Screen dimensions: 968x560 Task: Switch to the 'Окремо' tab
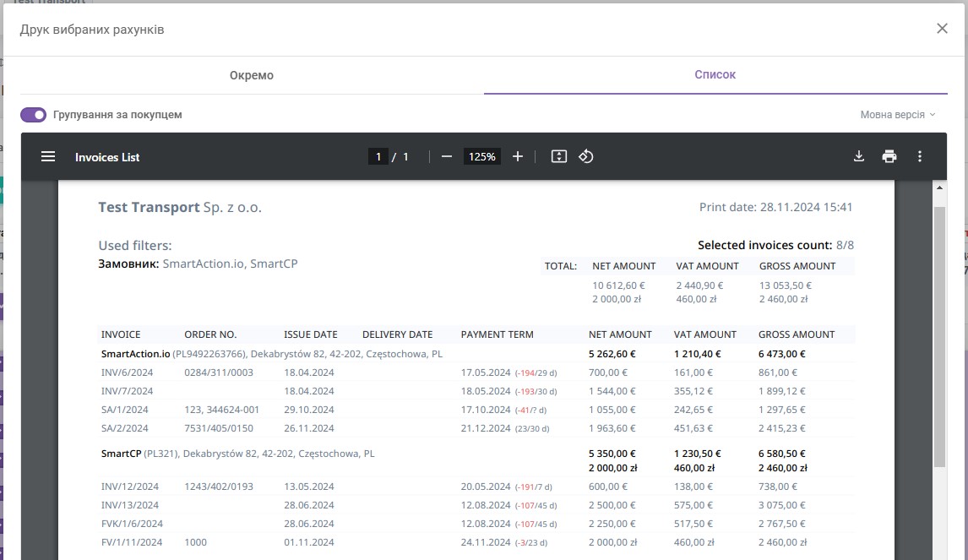click(x=252, y=75)
